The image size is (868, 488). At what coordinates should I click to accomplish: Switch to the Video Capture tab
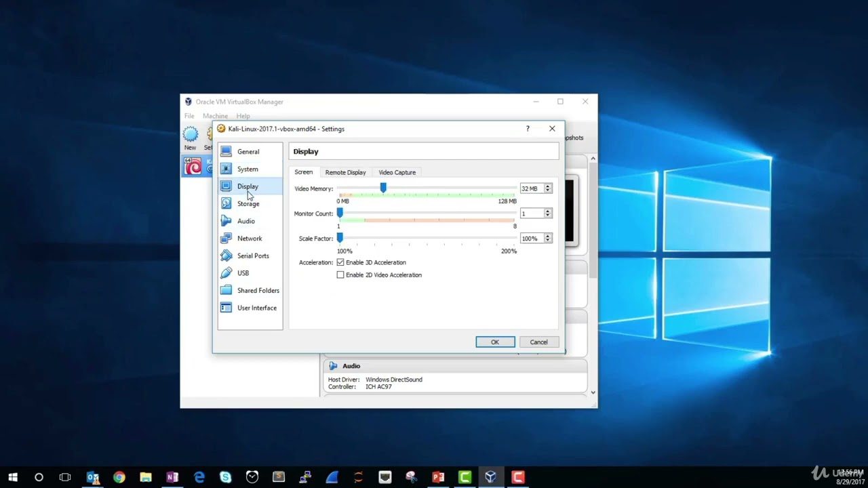397,173
